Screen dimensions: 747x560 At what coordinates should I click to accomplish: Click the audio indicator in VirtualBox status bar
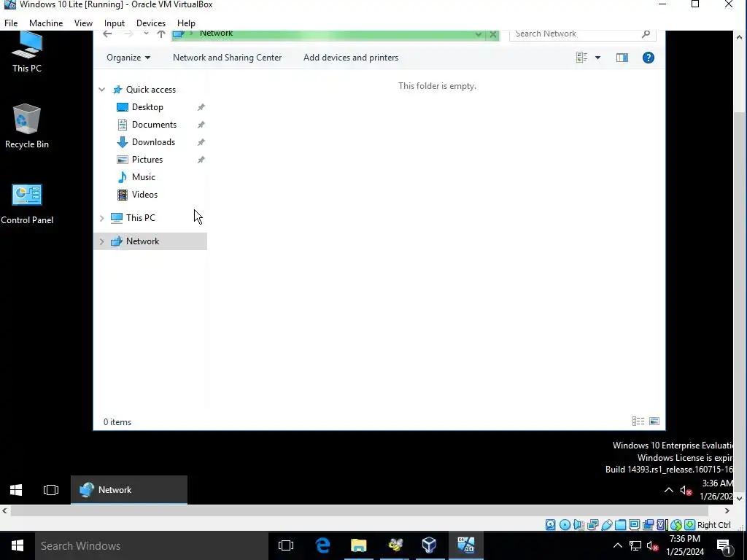[x=578, y=525]
